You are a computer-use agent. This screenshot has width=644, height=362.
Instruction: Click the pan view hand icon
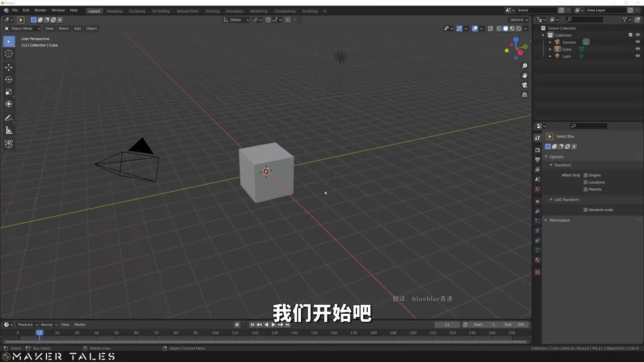524,75
